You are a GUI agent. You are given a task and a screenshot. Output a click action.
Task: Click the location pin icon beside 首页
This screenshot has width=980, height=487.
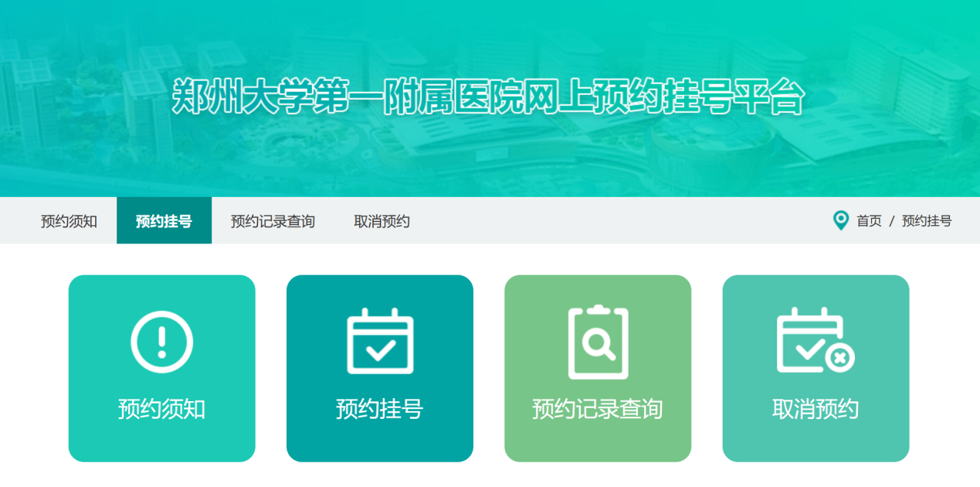pos(841,221)
